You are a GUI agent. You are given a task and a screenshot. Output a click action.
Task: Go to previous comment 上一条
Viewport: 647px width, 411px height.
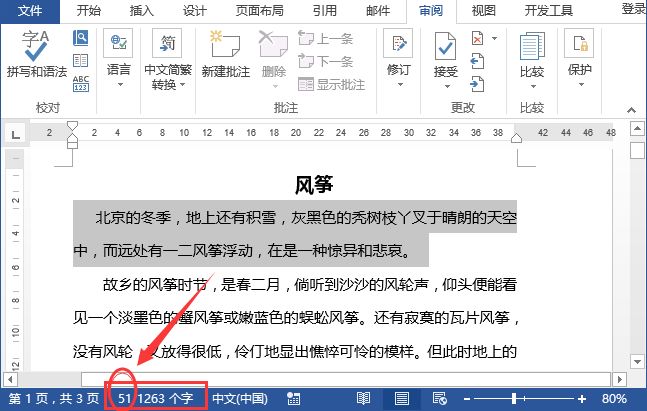click(x=326, y=39)
